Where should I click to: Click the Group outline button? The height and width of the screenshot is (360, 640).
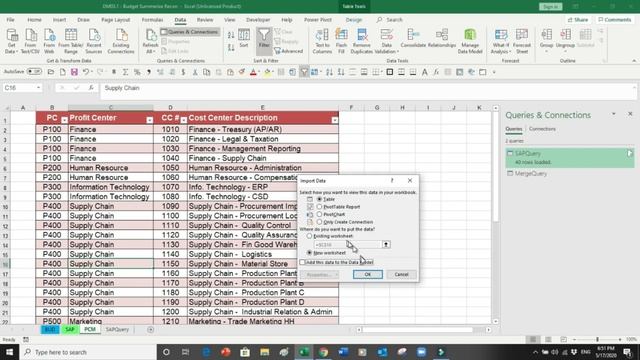[546, 40]
